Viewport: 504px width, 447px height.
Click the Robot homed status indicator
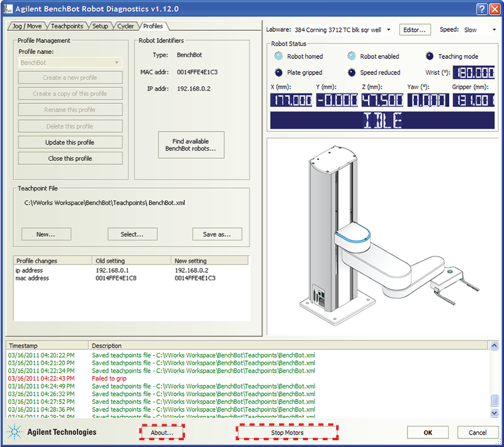pos(279,57)
